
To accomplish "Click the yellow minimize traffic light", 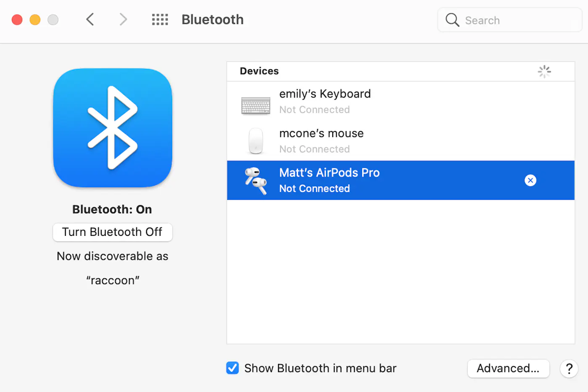I will [35, 19].
